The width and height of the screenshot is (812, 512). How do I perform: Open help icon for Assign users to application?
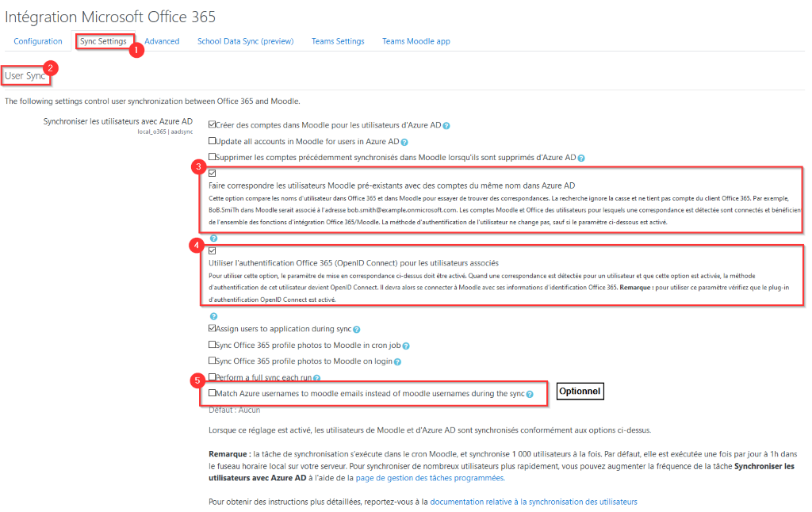click(x=357, y=330)
